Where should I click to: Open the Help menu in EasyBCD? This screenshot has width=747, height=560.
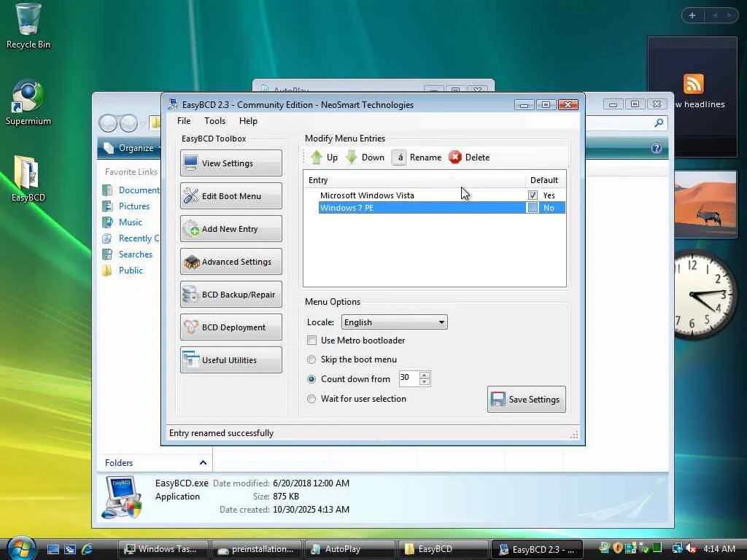pyautogui.click(x=248, y=121)
